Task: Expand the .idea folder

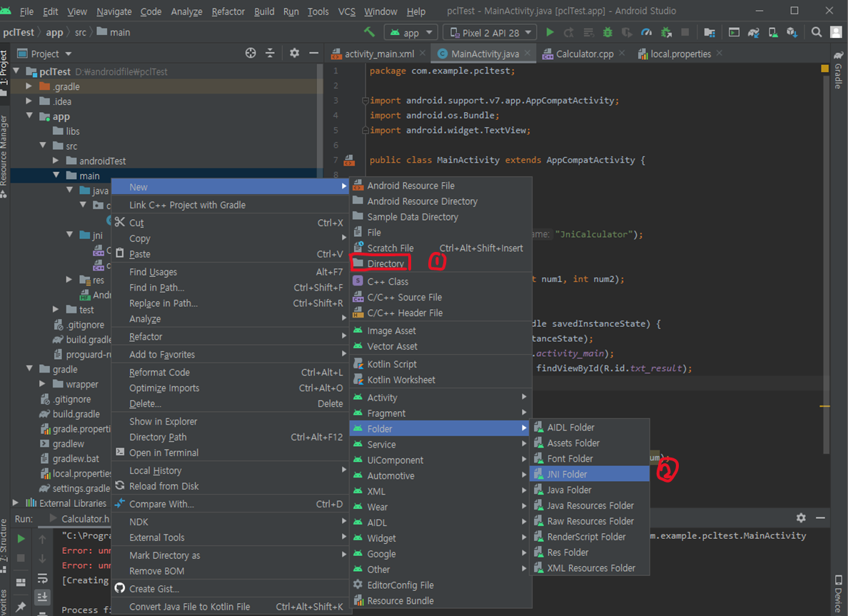Action: coord(29,101)
